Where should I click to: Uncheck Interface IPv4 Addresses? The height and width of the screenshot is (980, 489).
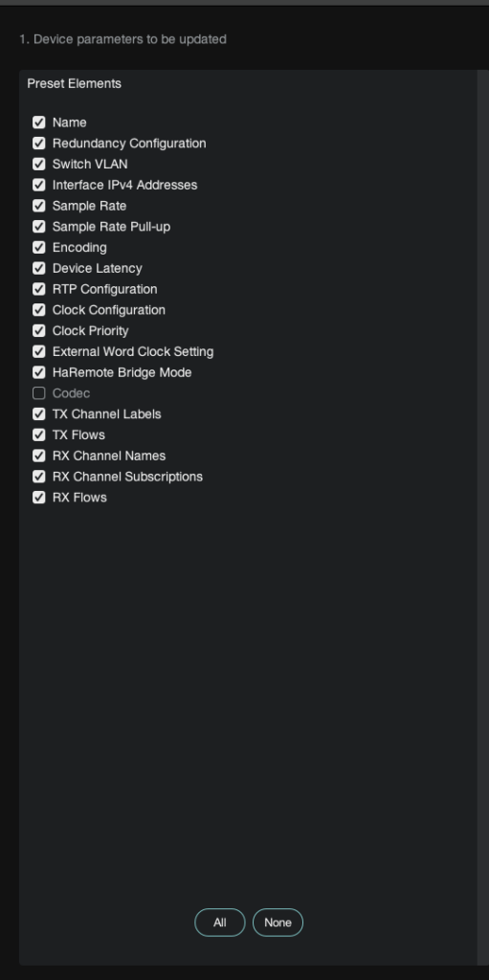[x=39, y=185]
